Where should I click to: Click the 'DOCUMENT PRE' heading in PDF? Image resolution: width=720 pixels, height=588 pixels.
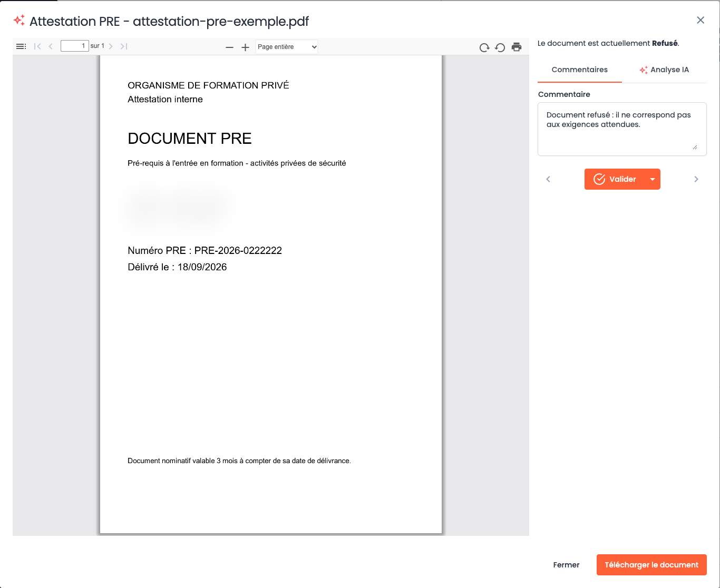click(190, 139)
